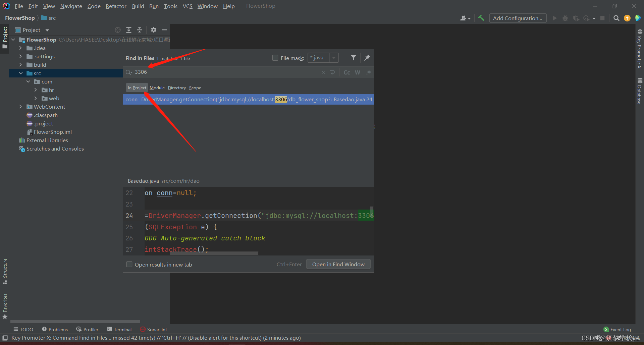Click the build hammer icon

481,18
